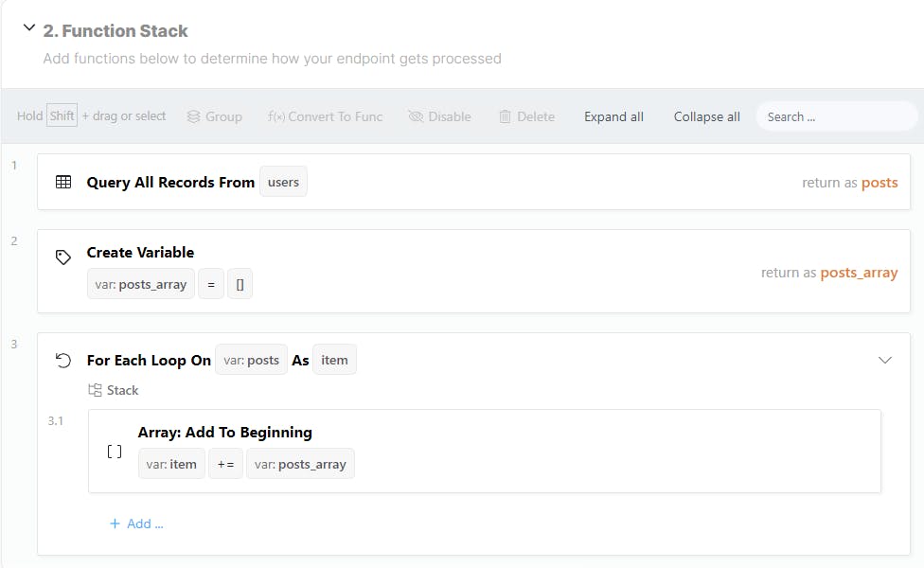Click Convert To Func in toolbar

(326, 116)
